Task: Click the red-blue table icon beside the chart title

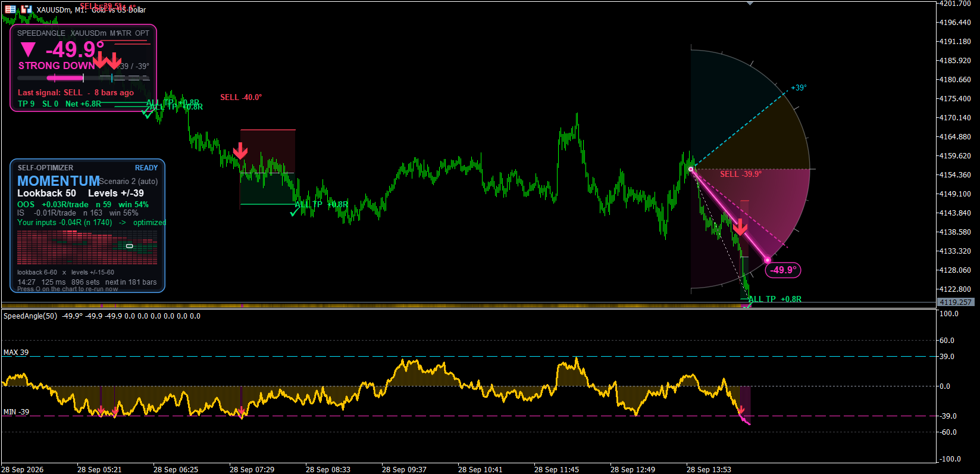Action: pos(10,9)
